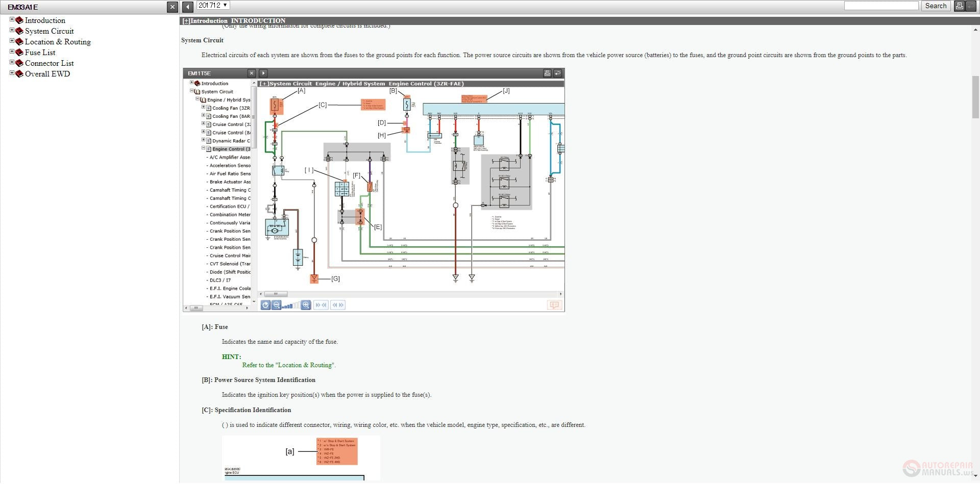Expand the Fuse List plus box
The image size is (980, 484).
[x=12, y=52]
